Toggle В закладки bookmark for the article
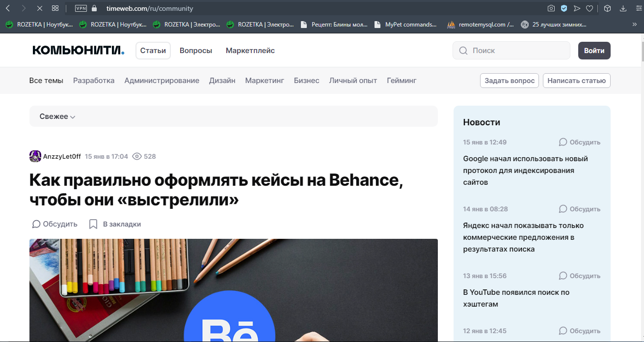Image resolution: width=644 pixels, height=342 pixels. click(x=115, y=224)
